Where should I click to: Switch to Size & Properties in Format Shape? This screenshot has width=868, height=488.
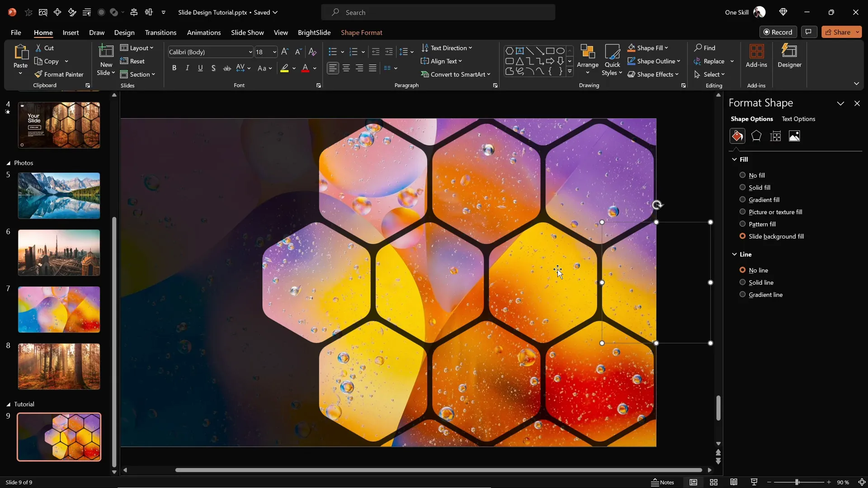[775, 136]
